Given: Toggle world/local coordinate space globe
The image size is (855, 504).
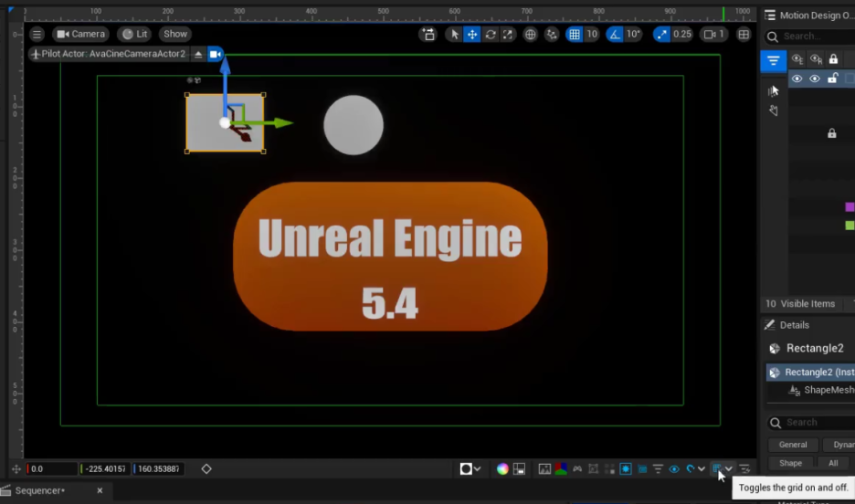Looking at the screenshot, I should tap(530, 35).
